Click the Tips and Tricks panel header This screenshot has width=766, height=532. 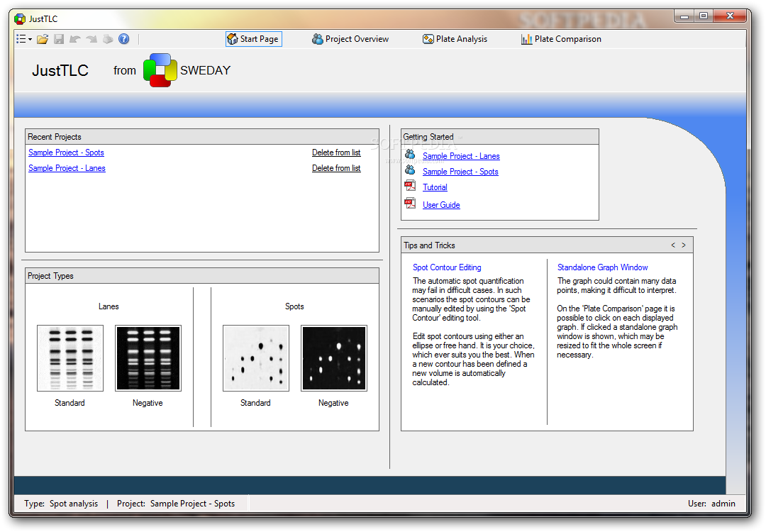547,245
